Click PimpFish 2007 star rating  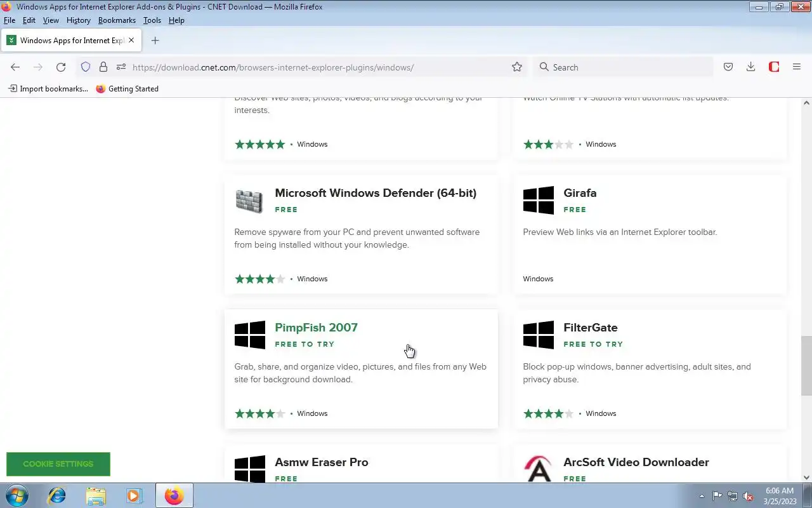(x=259, y=413)
